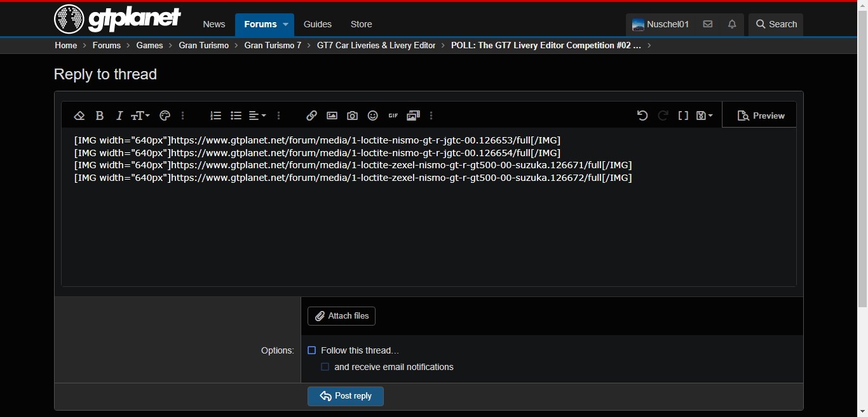Go to Forums breadcrumb link
The height and width of the screenshot is (417, 868).
click(x=107, y=45)
